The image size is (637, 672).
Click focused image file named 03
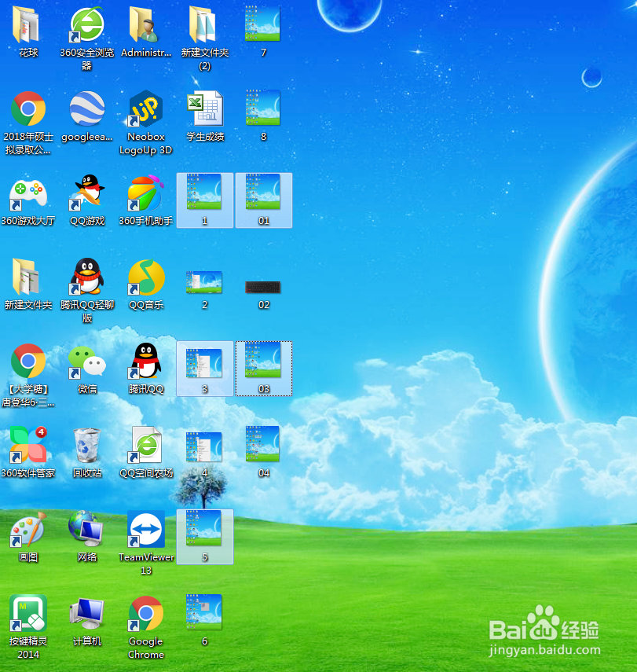(x=264, y=369)
